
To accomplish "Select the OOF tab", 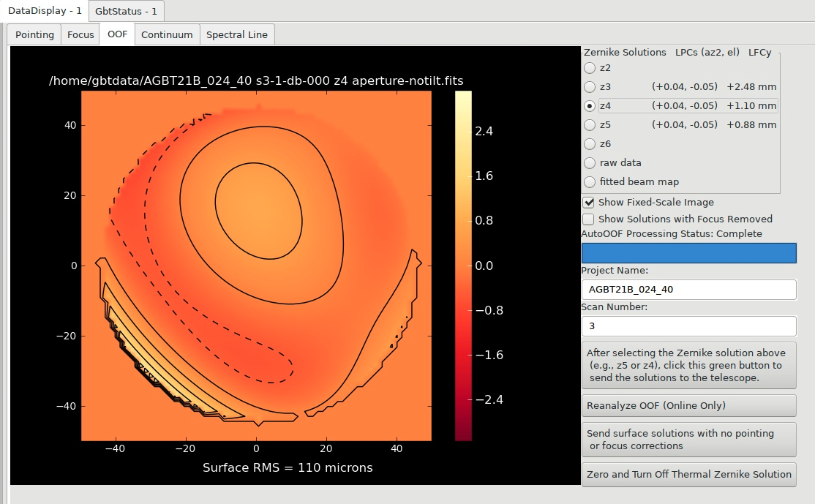I will coord(118,34).
